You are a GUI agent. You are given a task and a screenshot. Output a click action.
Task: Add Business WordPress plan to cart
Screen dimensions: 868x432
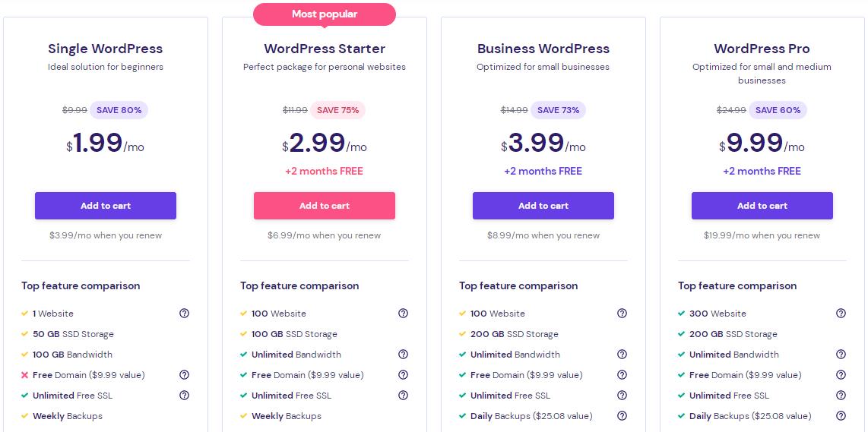(543, 206)
